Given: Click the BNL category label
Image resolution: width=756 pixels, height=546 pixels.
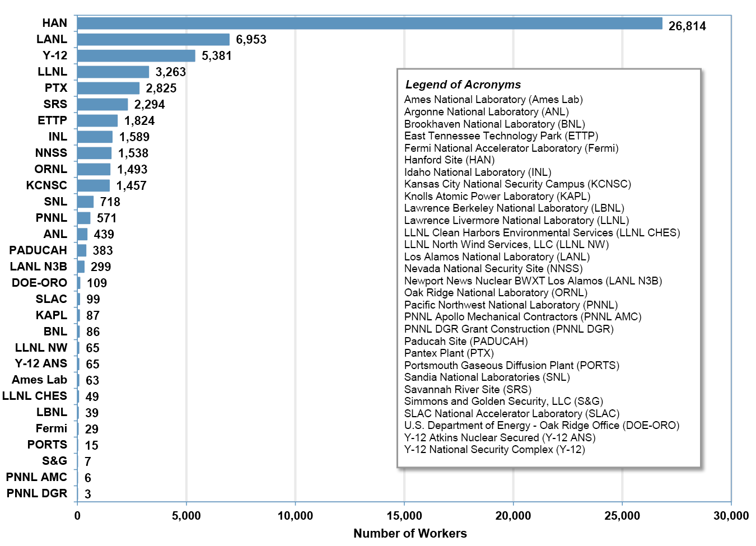Looking at the screenshot, I should tap(55, 332).
